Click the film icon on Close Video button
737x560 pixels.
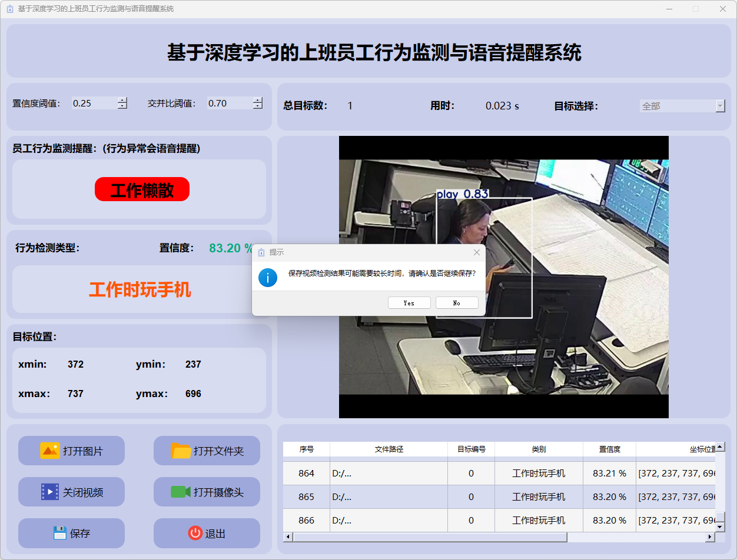coord(50,492)
